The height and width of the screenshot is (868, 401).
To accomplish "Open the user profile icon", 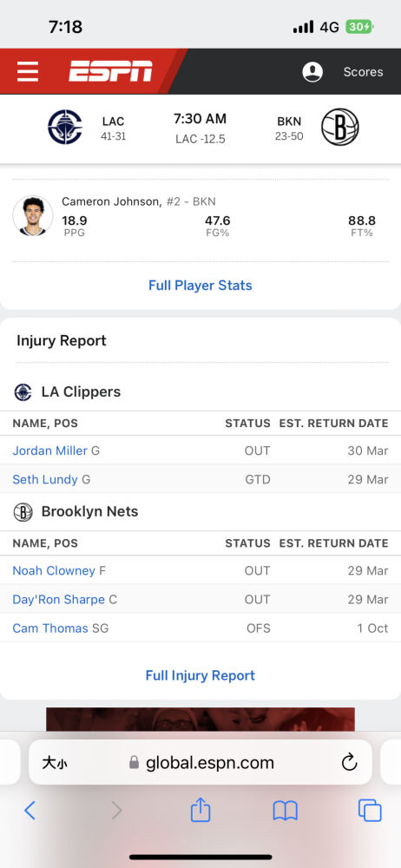I will tap(312, 72).
